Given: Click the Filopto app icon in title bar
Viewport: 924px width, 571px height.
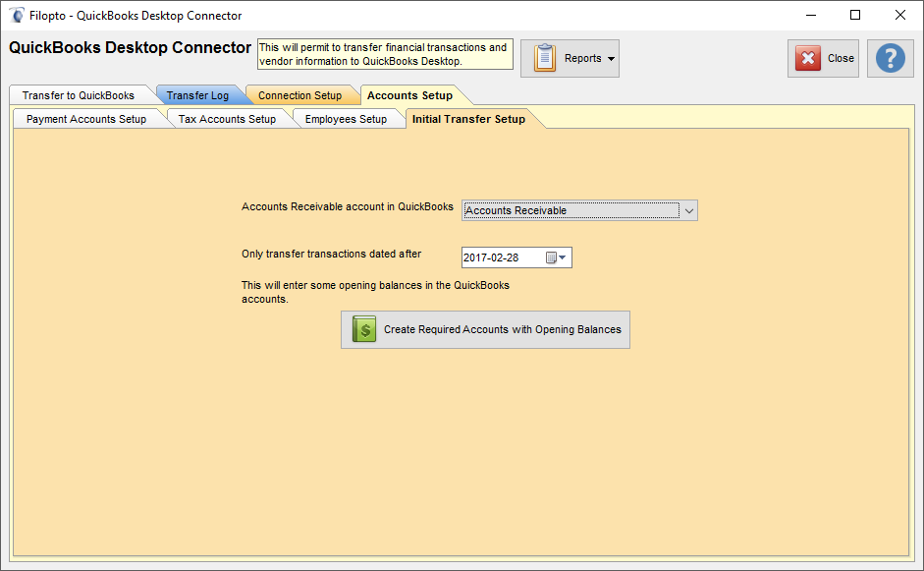Looking at the screenshot, I should point(17,15).
